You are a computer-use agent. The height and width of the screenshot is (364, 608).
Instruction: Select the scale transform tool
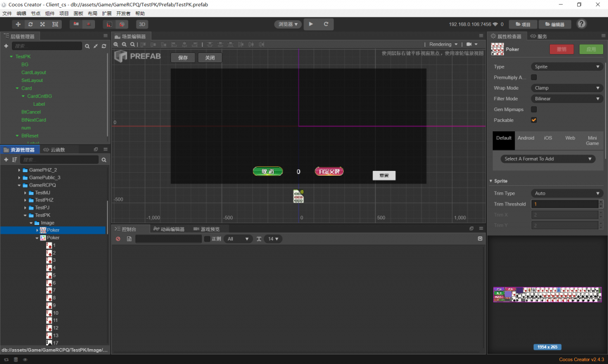click(x=43, y=24)
